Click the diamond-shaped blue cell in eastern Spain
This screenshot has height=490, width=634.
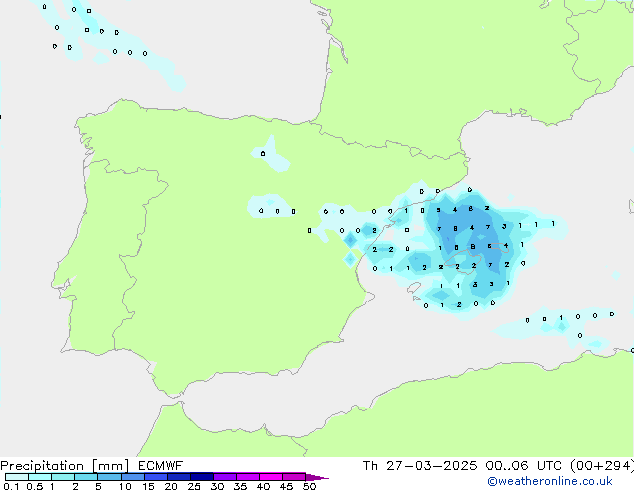coord(351,240)
